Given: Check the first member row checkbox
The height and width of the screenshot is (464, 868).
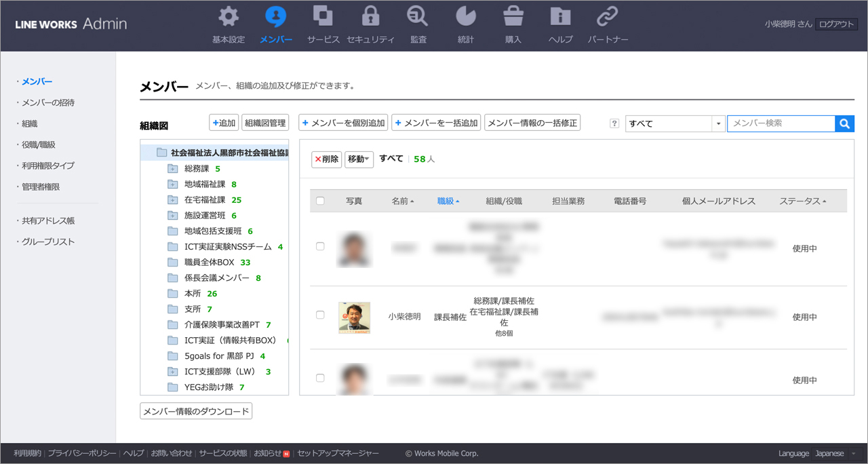Looking at the screenshot, I should click(x=321, y=246).
